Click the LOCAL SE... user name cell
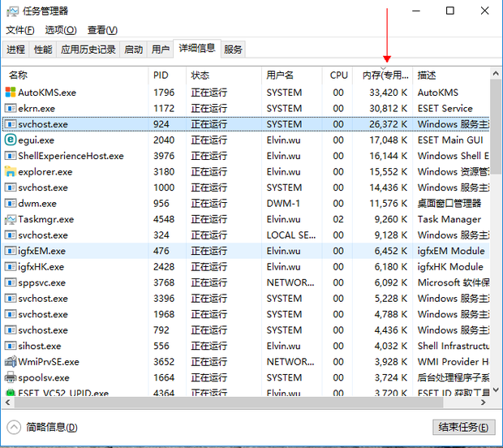Image resolution: width=503 pixels, height=448 pixels. point(291,235)
